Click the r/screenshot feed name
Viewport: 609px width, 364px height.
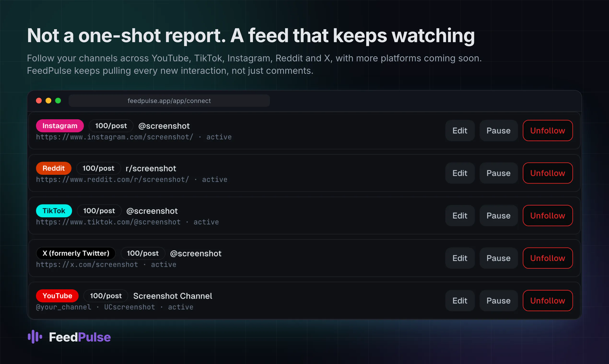(151, 169)
